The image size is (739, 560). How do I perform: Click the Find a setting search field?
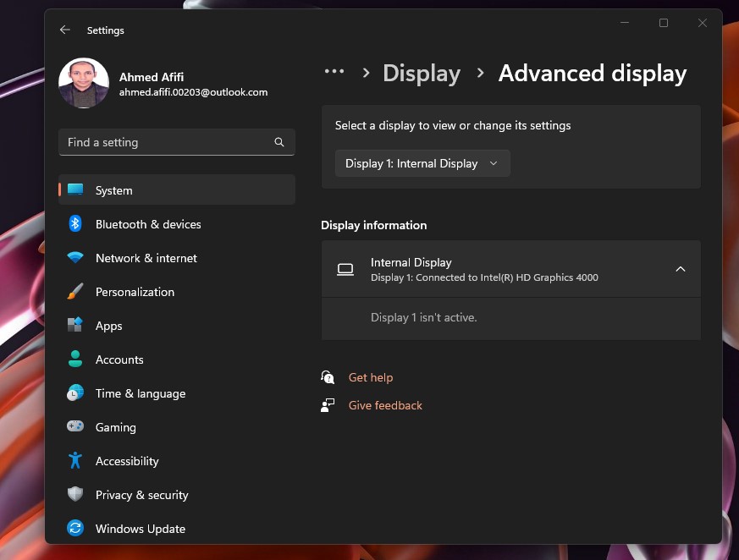click(x=168, y=142)
